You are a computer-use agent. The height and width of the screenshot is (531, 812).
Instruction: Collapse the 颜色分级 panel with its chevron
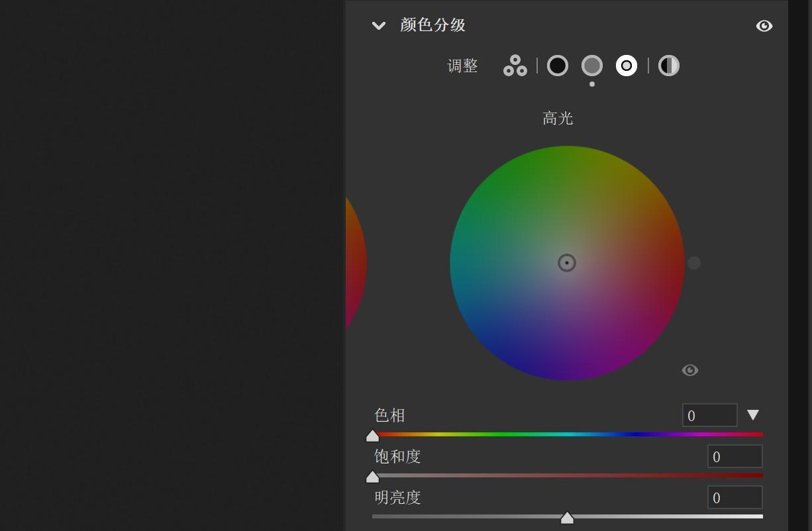378,26
